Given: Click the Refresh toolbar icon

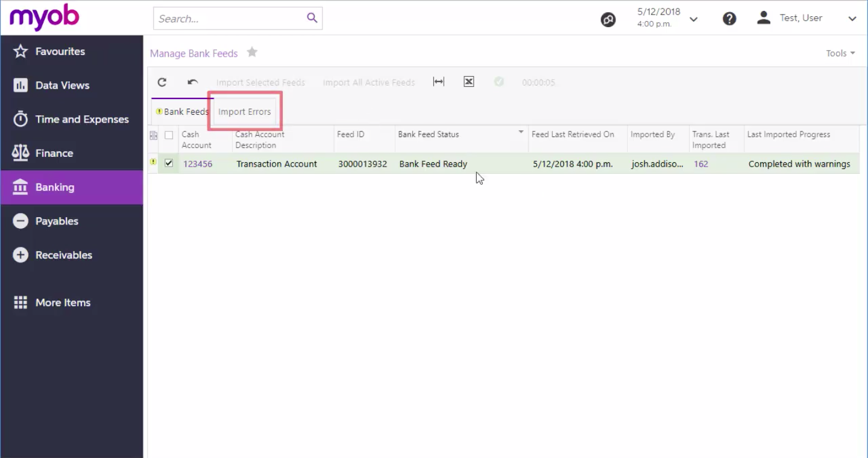Looking at the screenshot, I should (x=162, y=82).
